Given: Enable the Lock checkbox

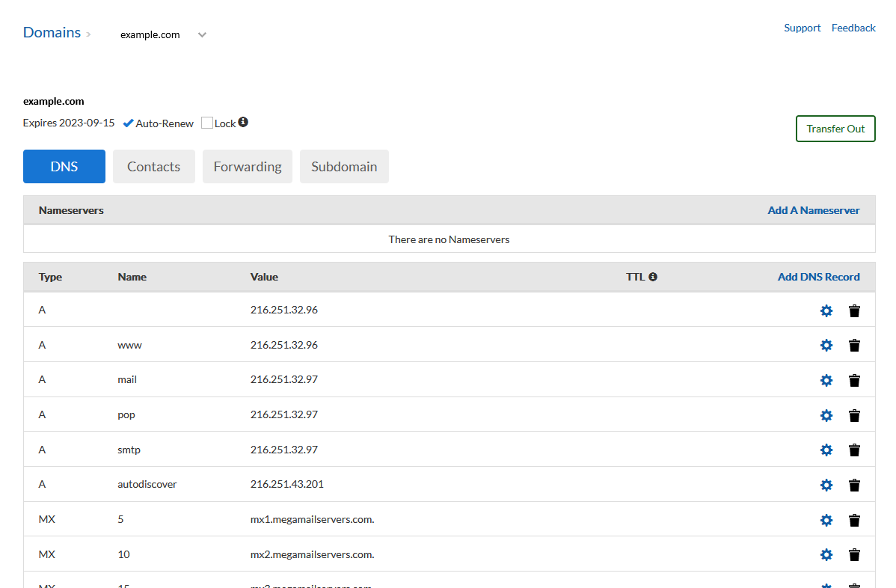Looking at the screenshot, I should point(206,122).
